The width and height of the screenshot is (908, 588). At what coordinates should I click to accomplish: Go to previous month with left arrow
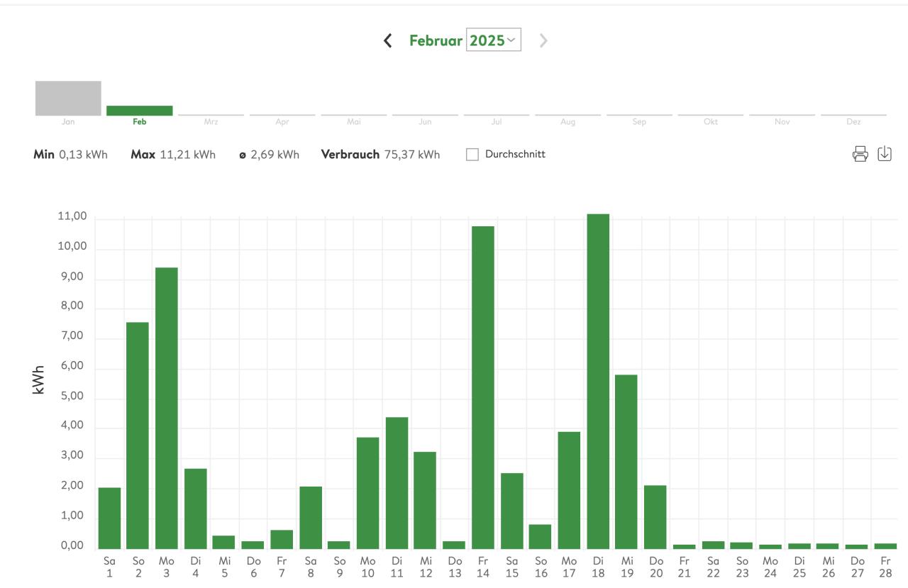click(387, 40)
